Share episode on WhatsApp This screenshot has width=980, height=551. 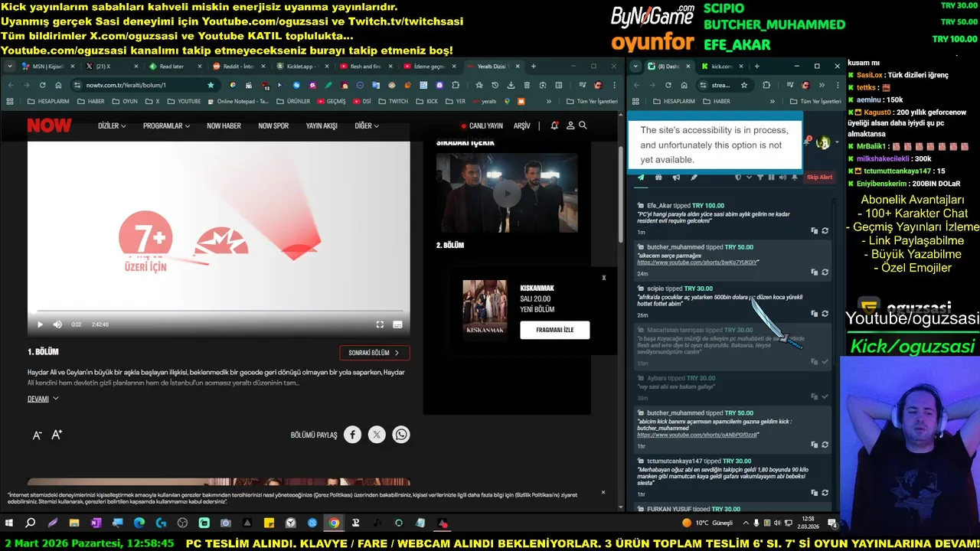(401, 435)
